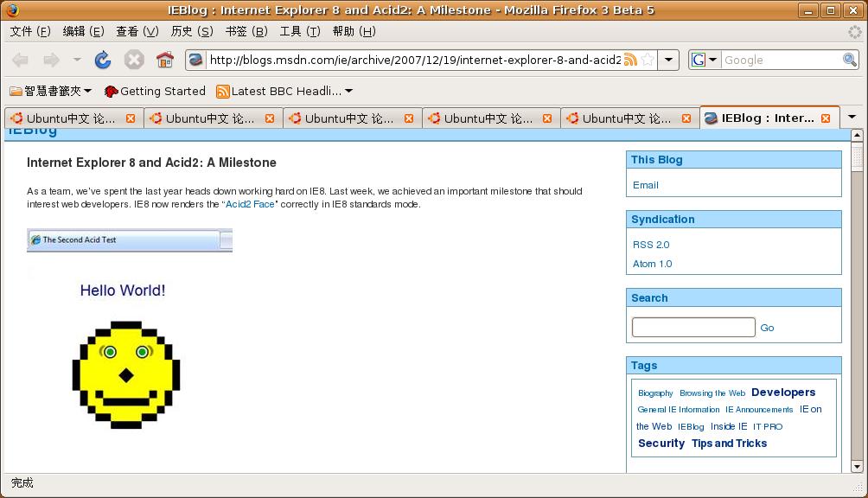Open the Tips and Tricks tag
Image resolution: width=868 pixels, height=498 pixels.
729,444
